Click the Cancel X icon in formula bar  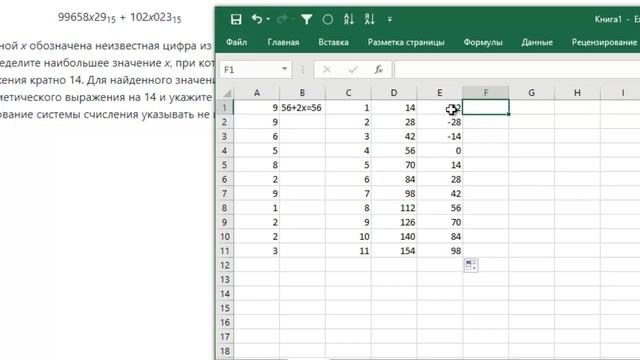(x=327, y=70)
